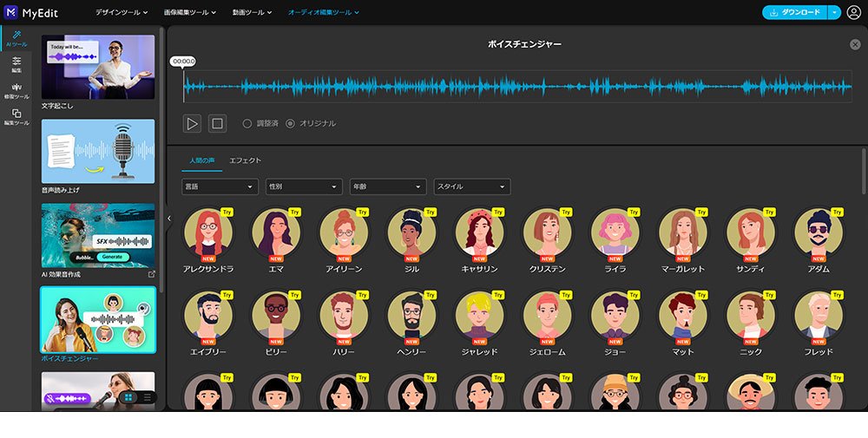Open the 言語 dropdown filter
The image size is (868, 438).
coord(220,186)
